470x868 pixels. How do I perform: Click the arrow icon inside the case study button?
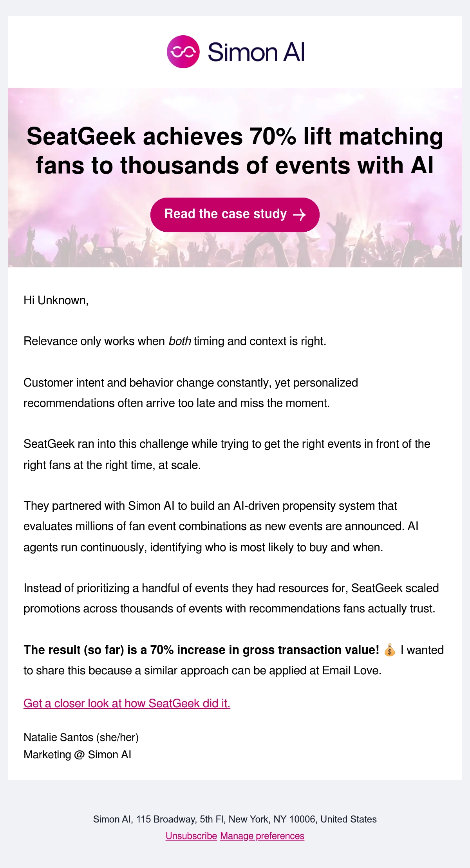coord(299,215)
